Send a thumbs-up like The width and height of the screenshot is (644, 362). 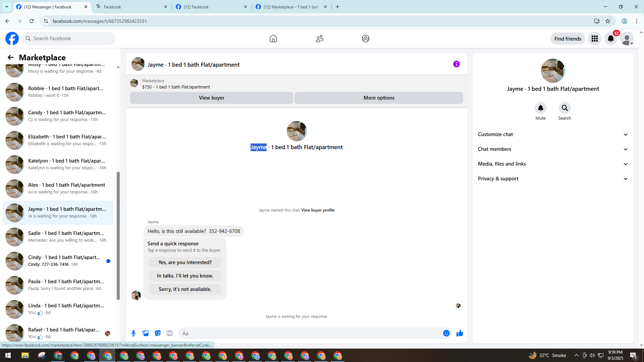point(460,333)
